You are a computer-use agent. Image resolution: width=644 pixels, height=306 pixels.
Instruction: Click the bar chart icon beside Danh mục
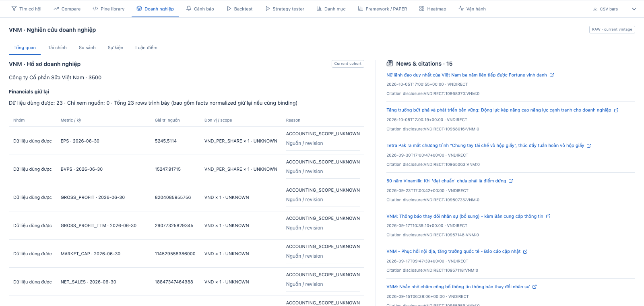tap(319, 8)
